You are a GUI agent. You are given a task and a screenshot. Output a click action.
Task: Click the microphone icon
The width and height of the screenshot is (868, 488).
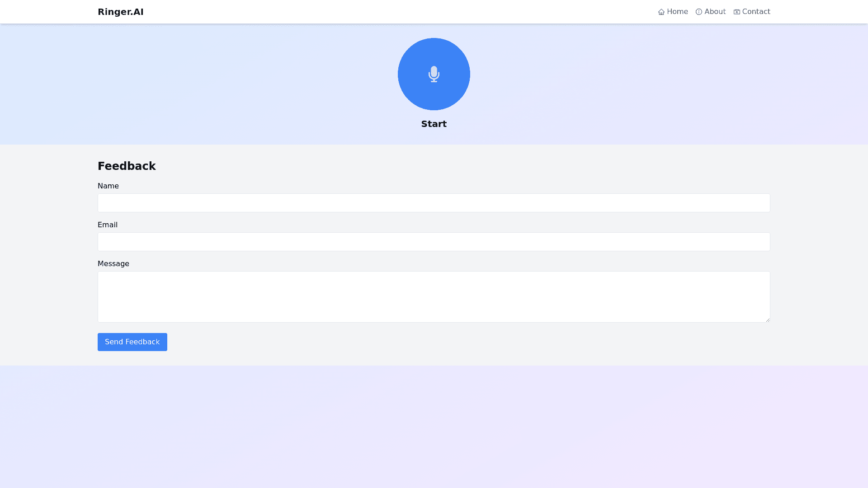[434, 74]
